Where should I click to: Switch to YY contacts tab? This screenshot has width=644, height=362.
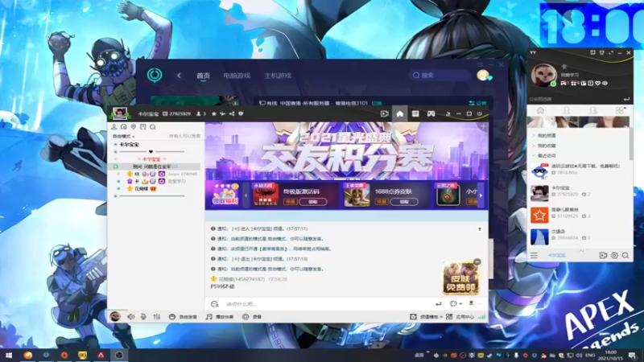[x=567, y=110]
